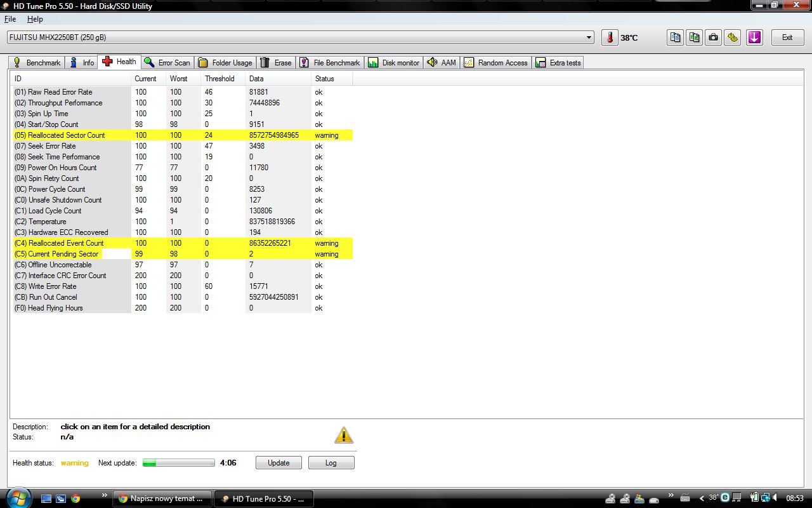Click Switch Between Windows quick launch icon
This screenshot has height=508, width=812.
(x=61, y=498)
